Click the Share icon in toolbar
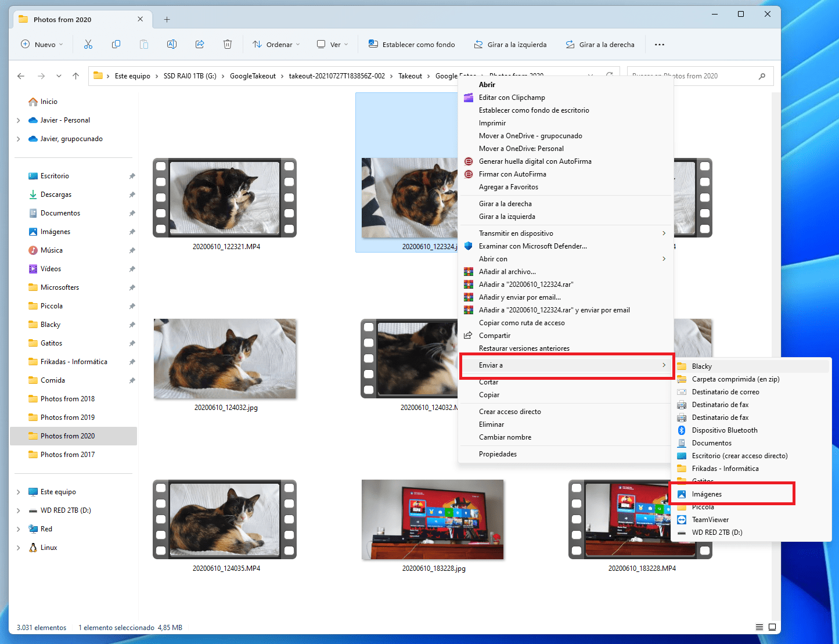Image resolution: width=839 pixels, height=644 pixels. pyautogui.click(x=200, y=44)
